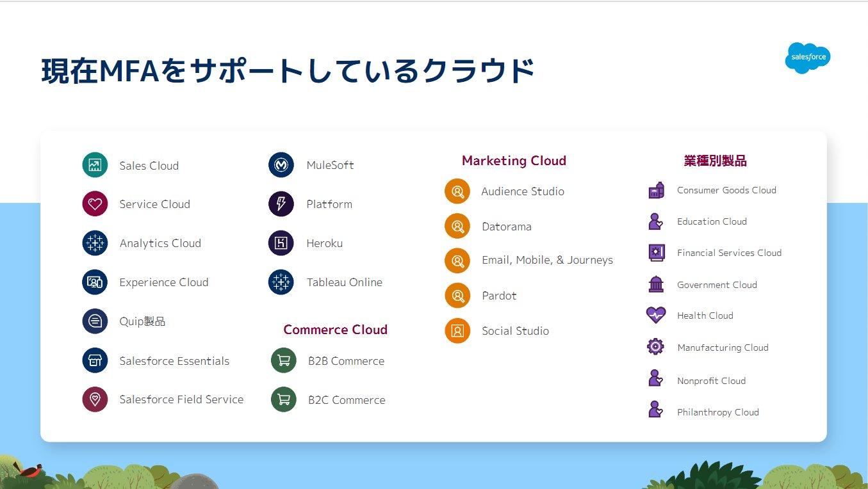868x489 pixels.
Task: Click the Tableau Online icon
Action: [281, 282]
